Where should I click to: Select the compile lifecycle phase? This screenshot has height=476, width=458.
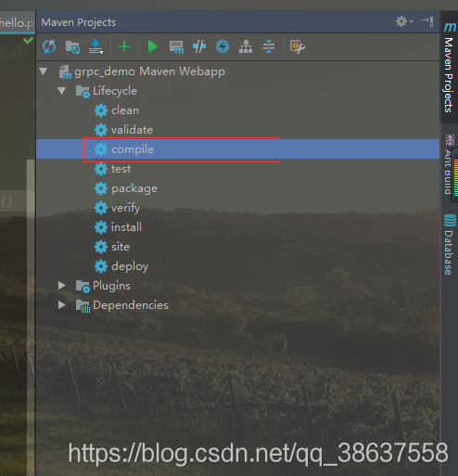point(237,149)
